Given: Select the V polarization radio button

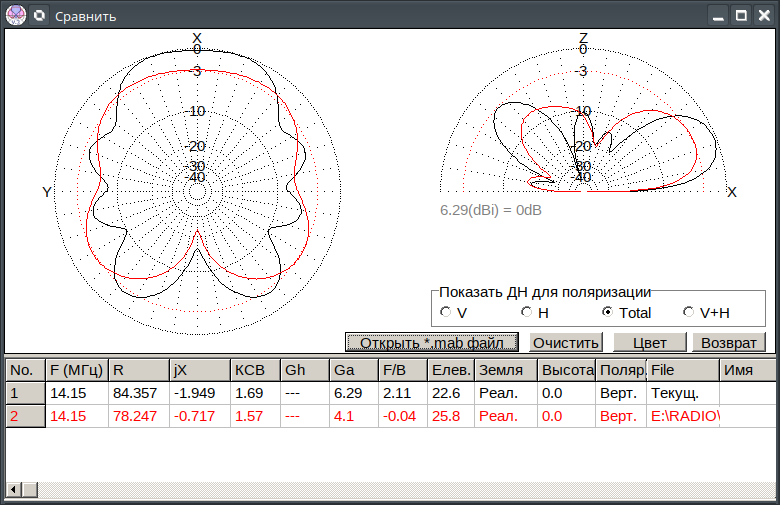Looking at the screenshot, I should click(x=446, y=312).
